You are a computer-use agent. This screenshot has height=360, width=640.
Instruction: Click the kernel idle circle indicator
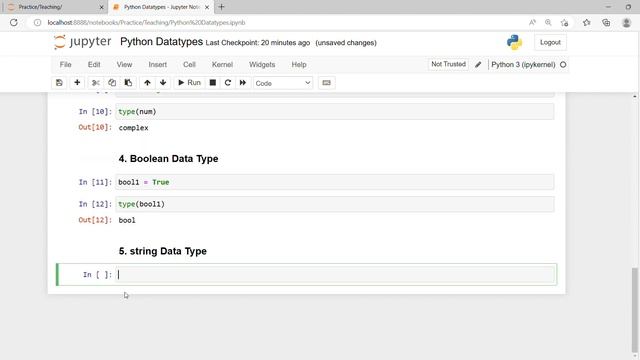coord(563,64)
